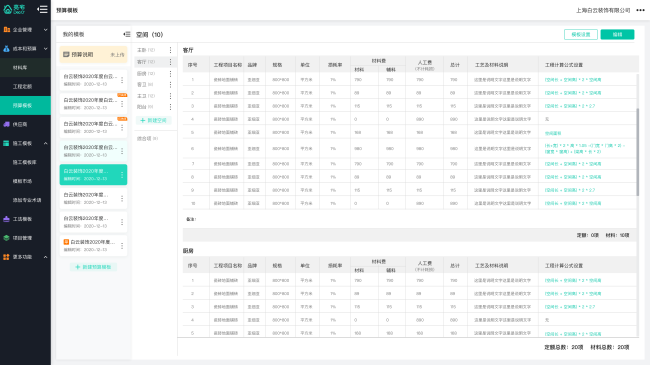This screenshot has width=650, height=365.
Task: Collapse the 更多功能 menu chevron
Action: pos(46,257)
